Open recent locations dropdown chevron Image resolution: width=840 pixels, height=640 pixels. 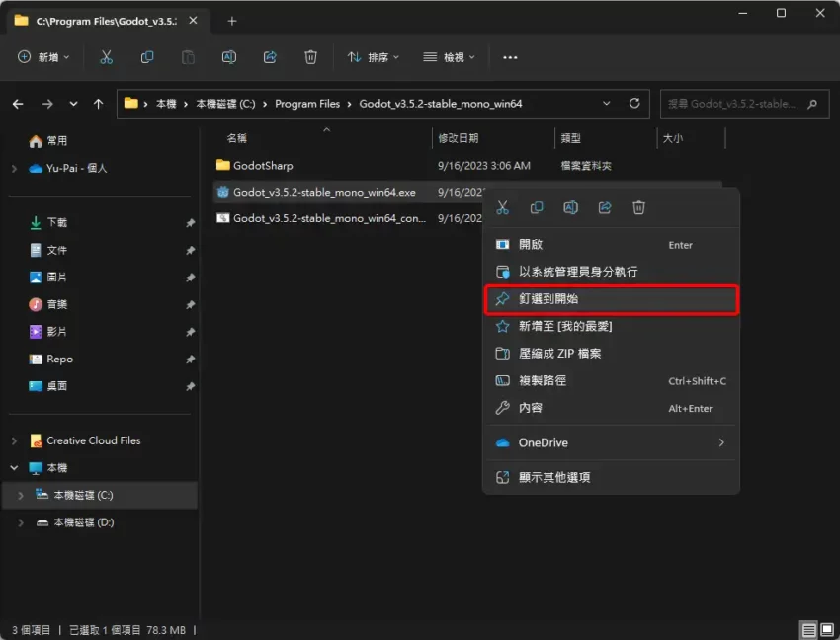point(73,104)
